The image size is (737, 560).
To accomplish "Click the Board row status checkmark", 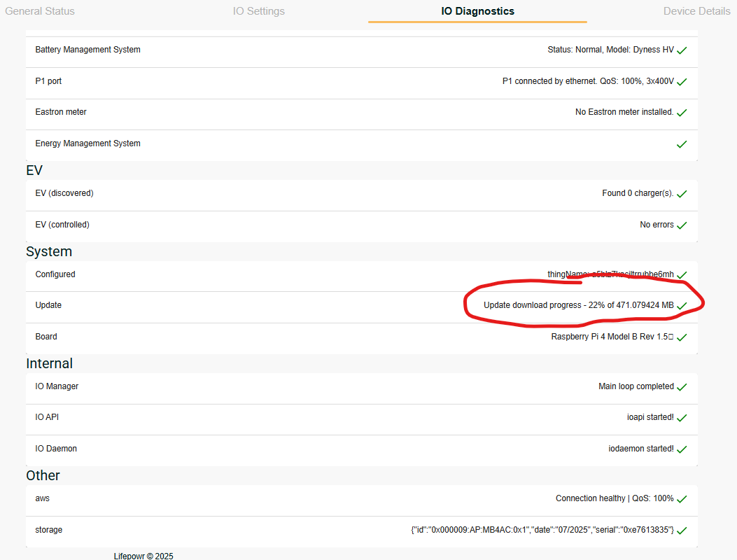I will [682, 337].
